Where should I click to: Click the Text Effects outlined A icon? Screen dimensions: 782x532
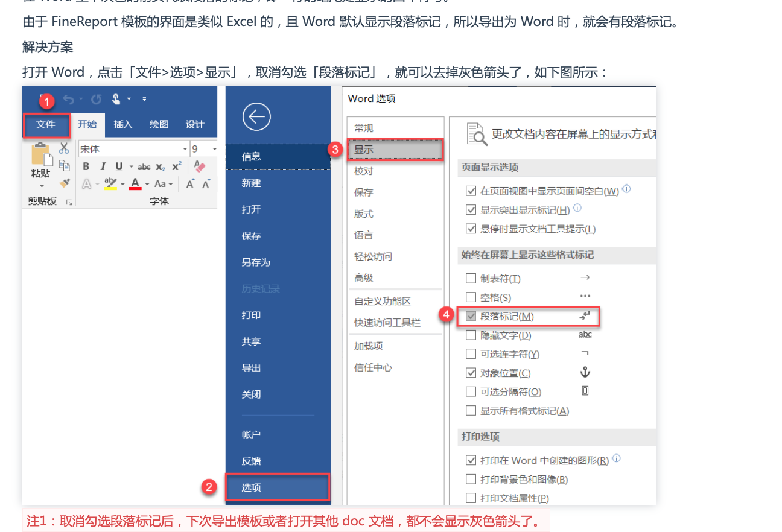pos(87,184)
